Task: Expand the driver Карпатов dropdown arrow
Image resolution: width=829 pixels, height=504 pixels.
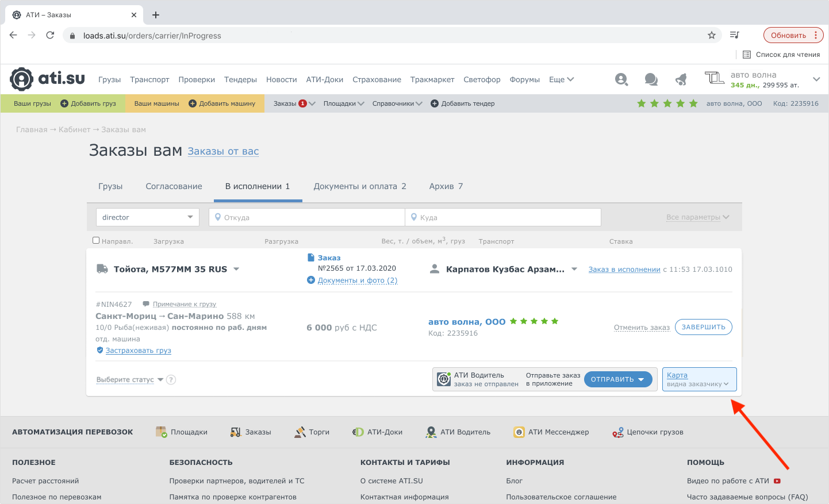Action: [x=574, y=269]
